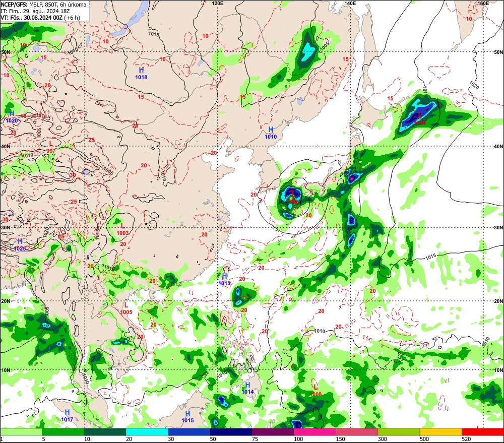Viewport: 504px width, 443px height.
Task: Click the right-side 40N latitude label
Action: pyautogui.click(x=498, y=146)
